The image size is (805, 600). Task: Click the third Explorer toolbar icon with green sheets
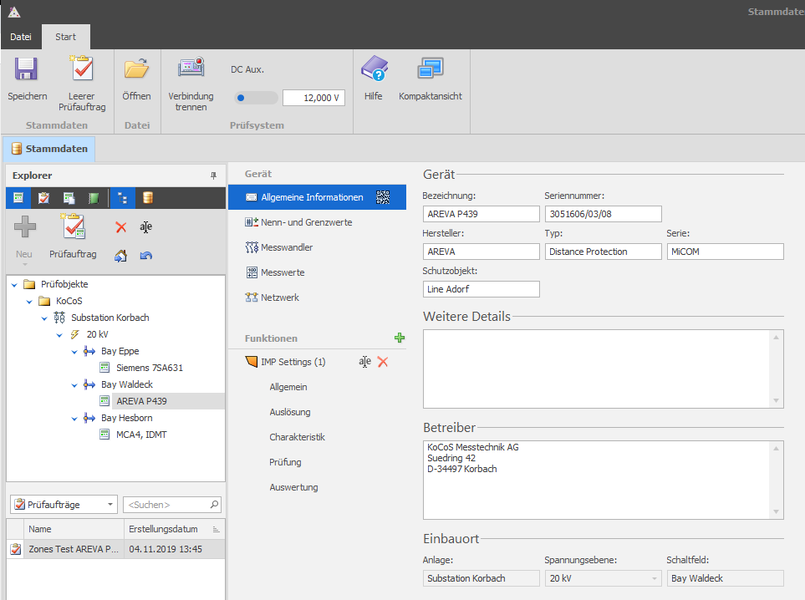click(69, 198)
